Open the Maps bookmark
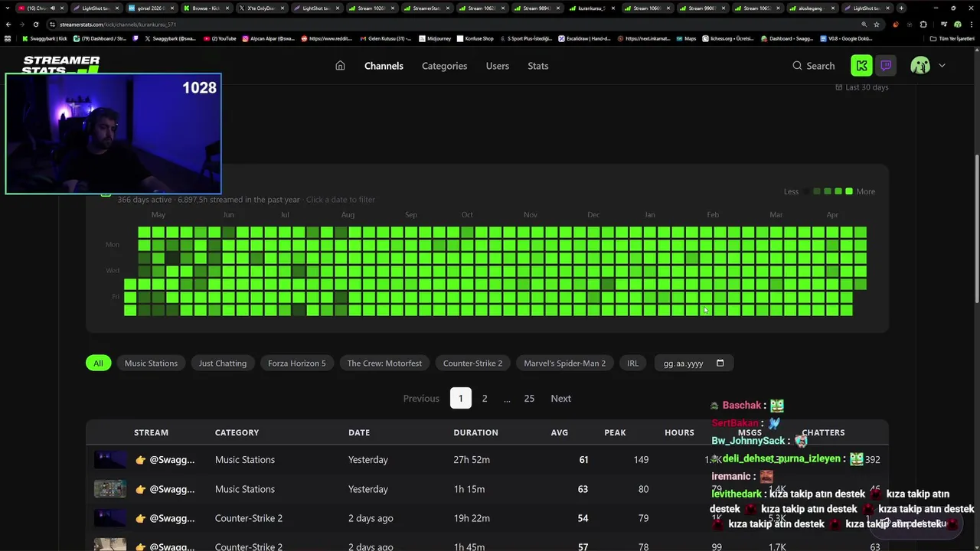The height and width of the screenshot is (551, 980). [686, 38]
